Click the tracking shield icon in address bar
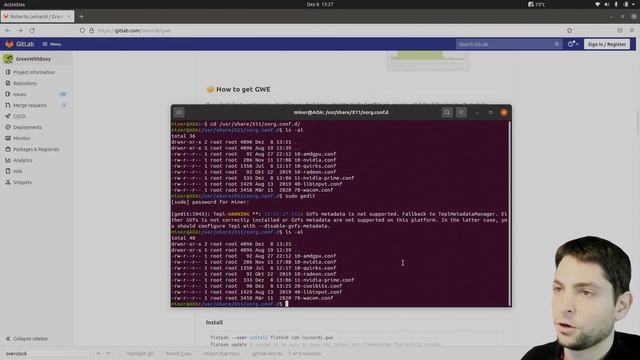This screenshot has height=360, width=640. click(82, 30)
